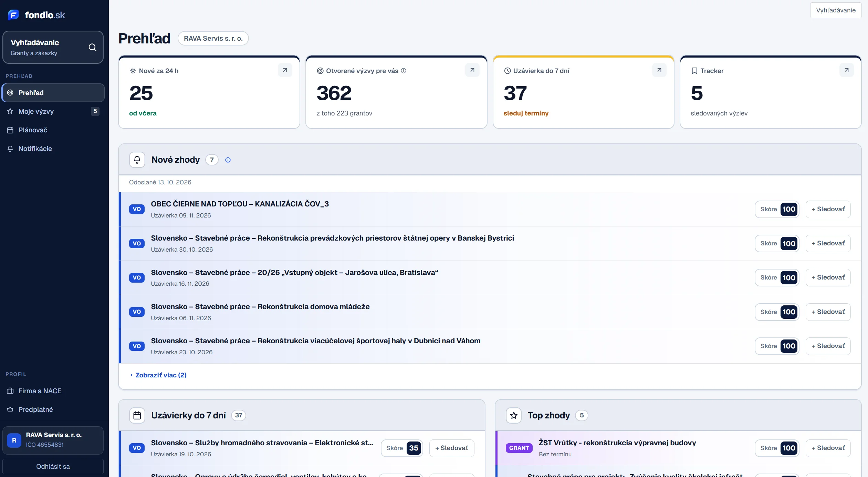The height and width of the screenshot is (477, 868).
Task: Click Vyhľadávanie button at top right
Action: point(836,10)
